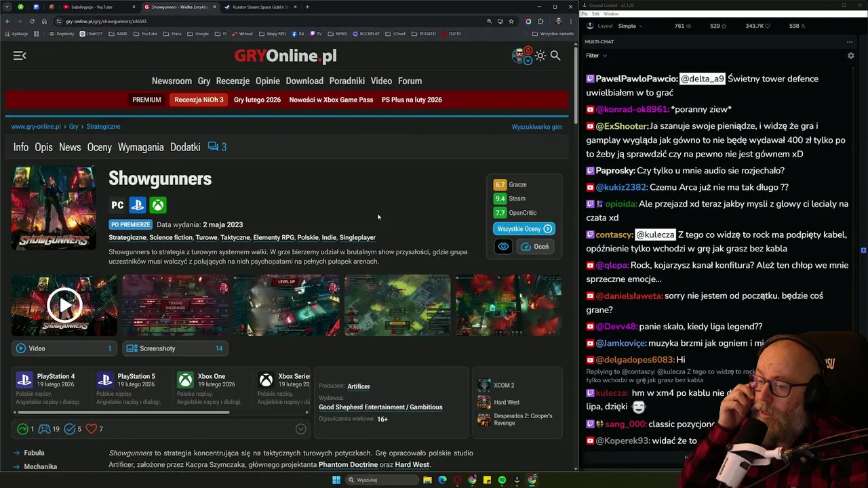This screenshot has width=868, height=488.
Task: Reload the browser page
Action: coord(32,21)
